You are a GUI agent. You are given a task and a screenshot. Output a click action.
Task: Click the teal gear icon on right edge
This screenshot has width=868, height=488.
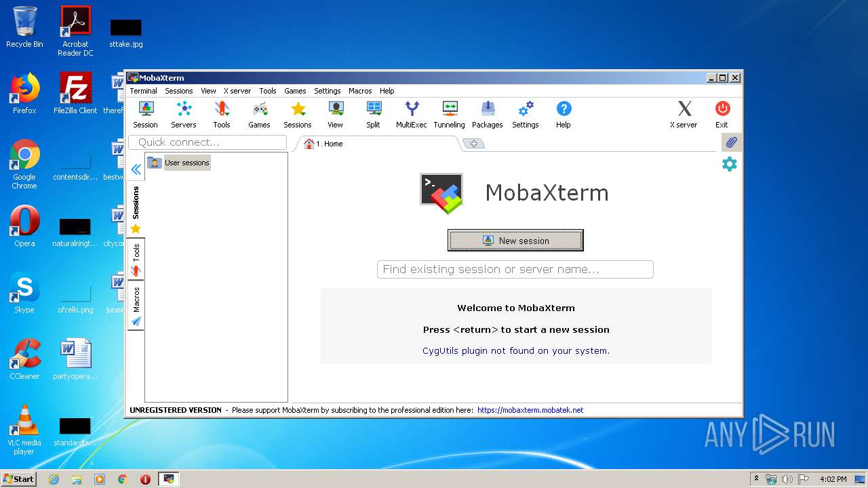click(730, 164)
